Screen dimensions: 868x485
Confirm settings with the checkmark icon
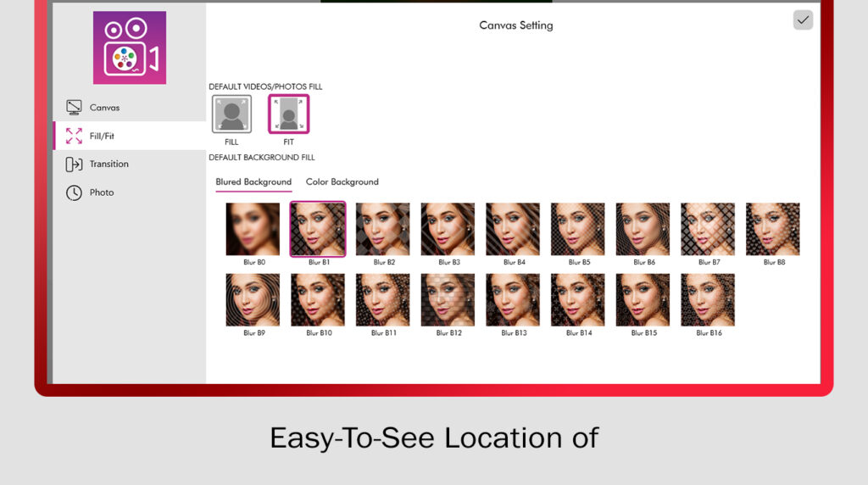point(802,20)
